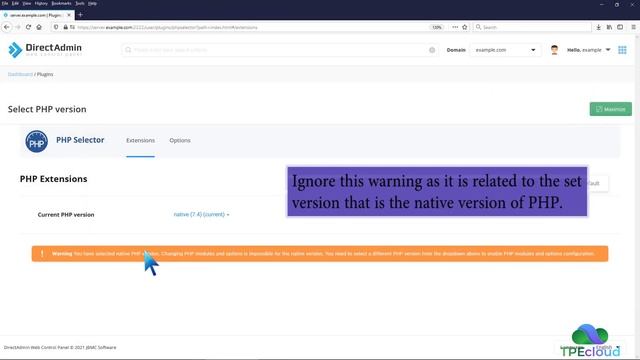Click the magnifier icon in DirectAdmin search
The image size is (640, 360).
click(x=128, y=50)
